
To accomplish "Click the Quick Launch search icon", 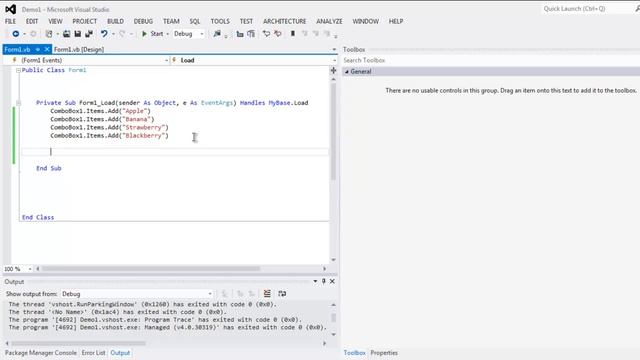I will (x=637, y=9).
